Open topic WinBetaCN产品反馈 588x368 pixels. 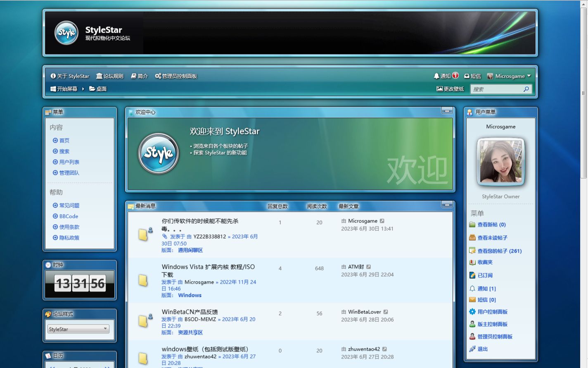[x=190, y=312]
